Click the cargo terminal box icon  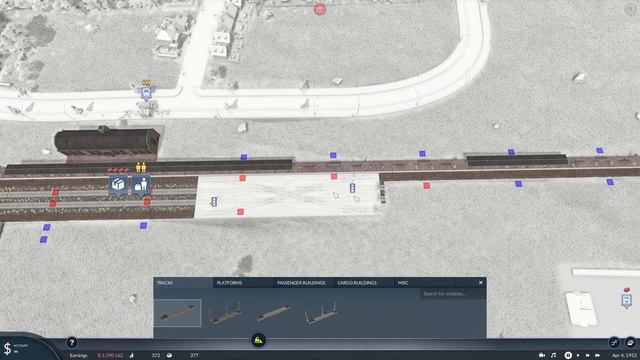(x=118, y=185)
